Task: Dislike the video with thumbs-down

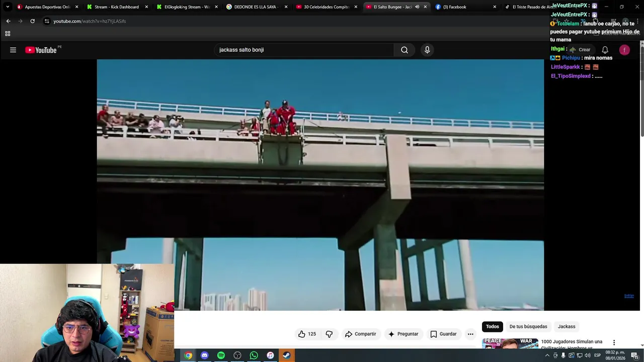Action: point(329,334)
